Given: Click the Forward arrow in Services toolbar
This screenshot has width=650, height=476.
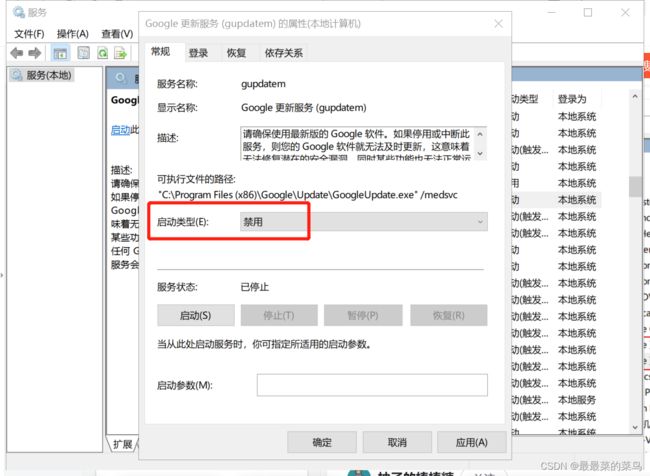Looking at the screenshot, I should tap(35, 53).
